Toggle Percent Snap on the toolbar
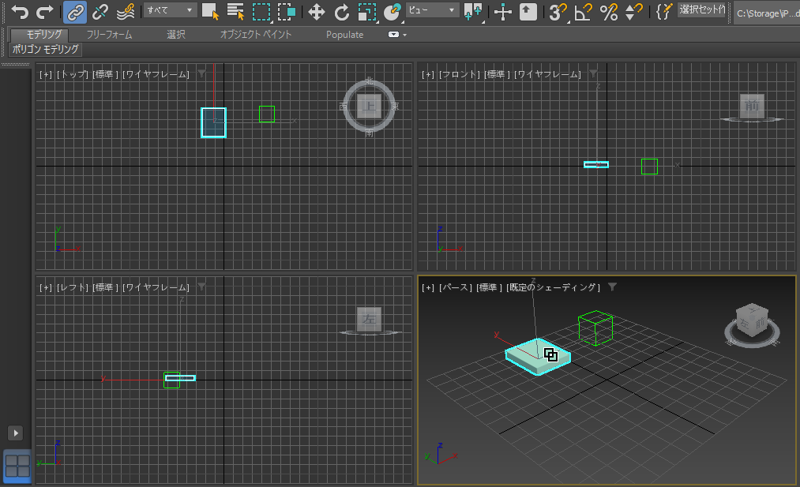Image resolution: width=800 pixels, height=487 pixels. (x=608, y=12)
